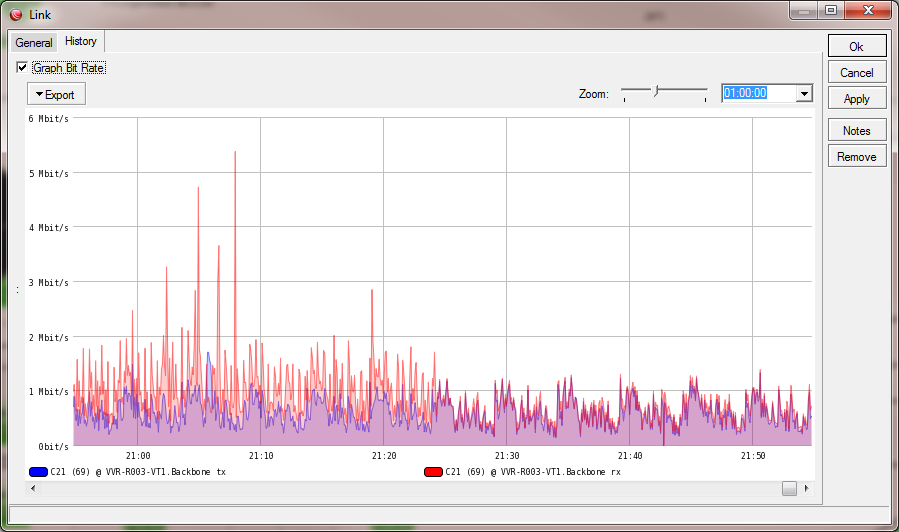This screenshot has width=899, height=532.
Task: Click the Cancel button
Action: click(857, 73)
